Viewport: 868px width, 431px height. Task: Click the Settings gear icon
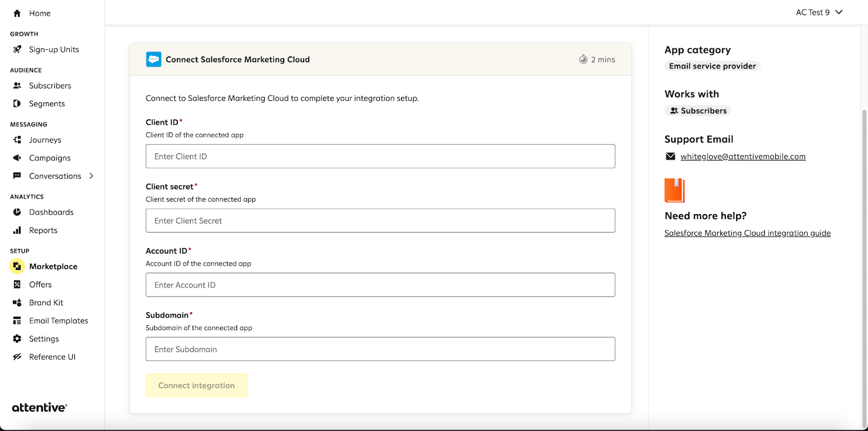(x=17, y=339)
